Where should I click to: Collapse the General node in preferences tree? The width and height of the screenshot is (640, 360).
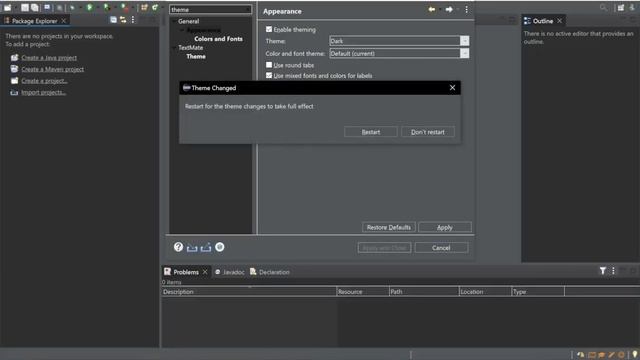pyautogui.click(x=174, y=21)
